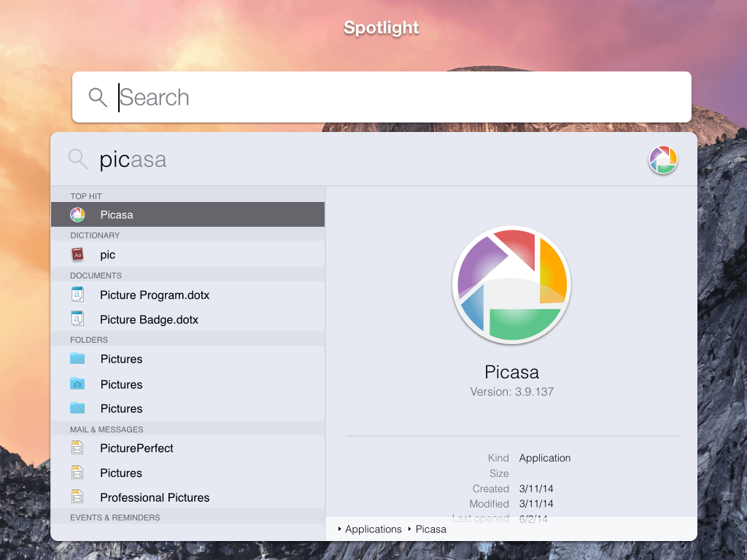The width and height of the screenshot is (747, 560).
Task: Click the DICTIONARY section header
Action: point(95,236)
